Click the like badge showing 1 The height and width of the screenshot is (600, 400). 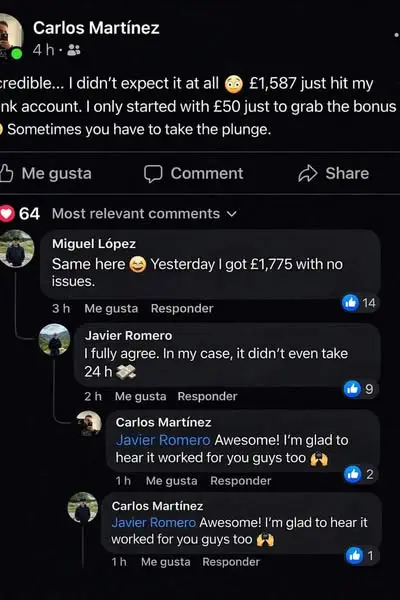[362, 555]
